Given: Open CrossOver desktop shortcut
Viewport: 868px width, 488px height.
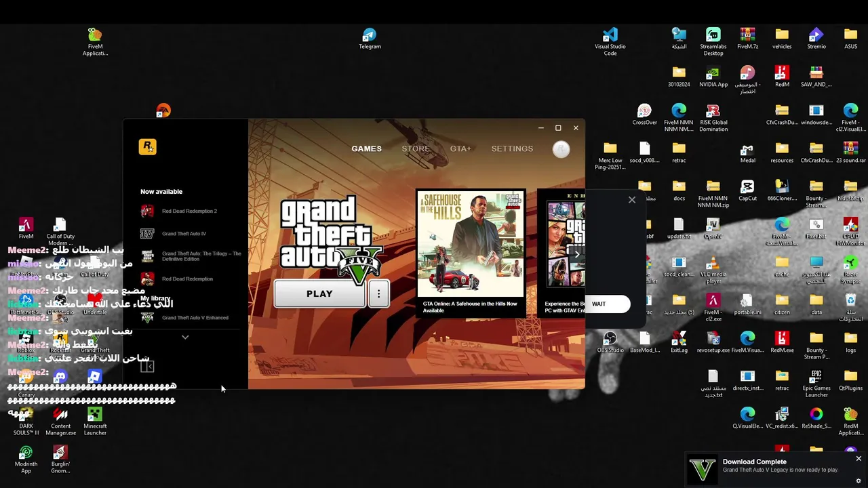Looking at the screenshot, I should pos(644,115).
